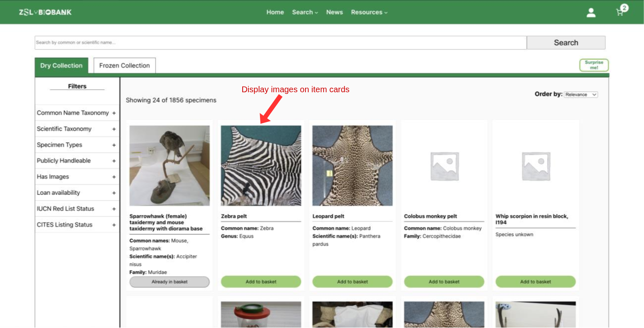Add Leopard pelt to basket
The width and height of the screenshot is (644, 328).
[x=353, y=282]
